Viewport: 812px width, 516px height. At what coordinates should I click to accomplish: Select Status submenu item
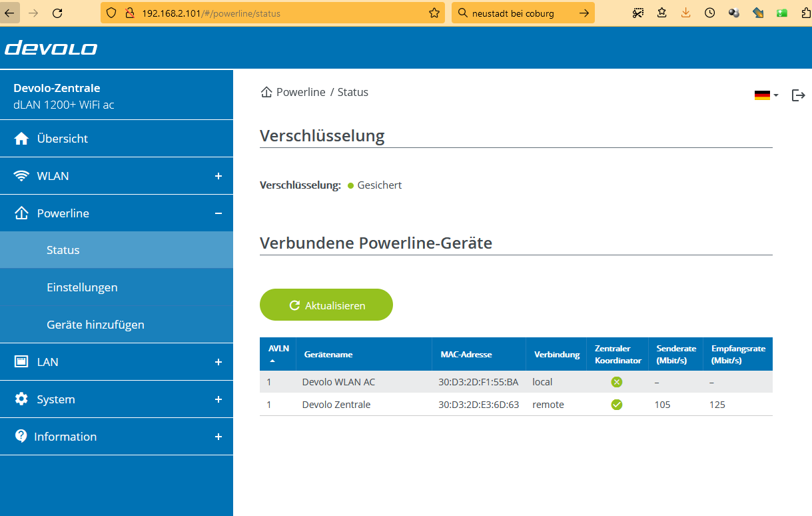117,250
